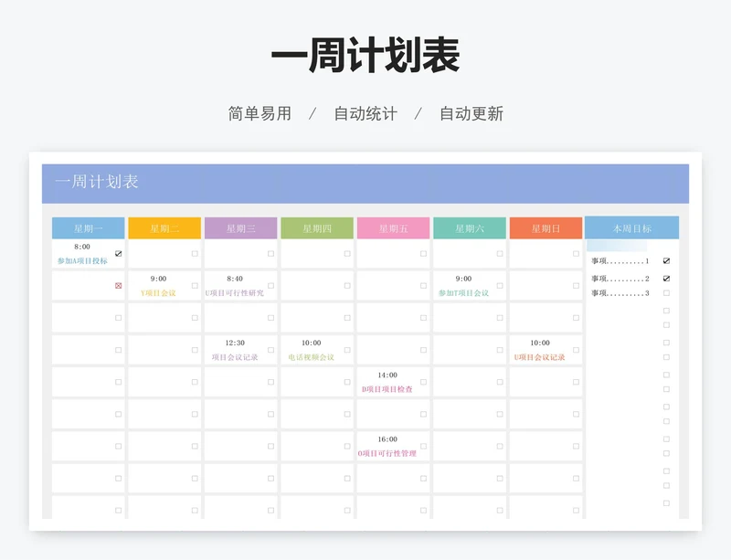
Task: Click the 8:00 time on Monday
Action: [82, 247]
